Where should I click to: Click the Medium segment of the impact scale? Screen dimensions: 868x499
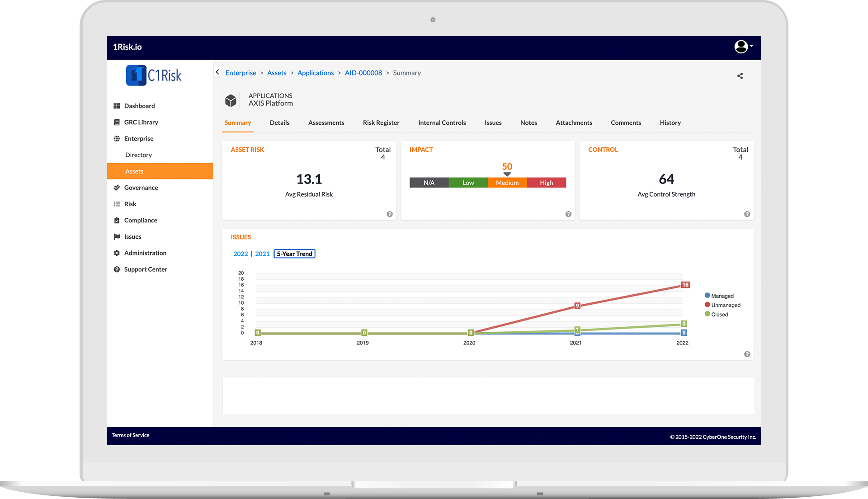point(507,183)
